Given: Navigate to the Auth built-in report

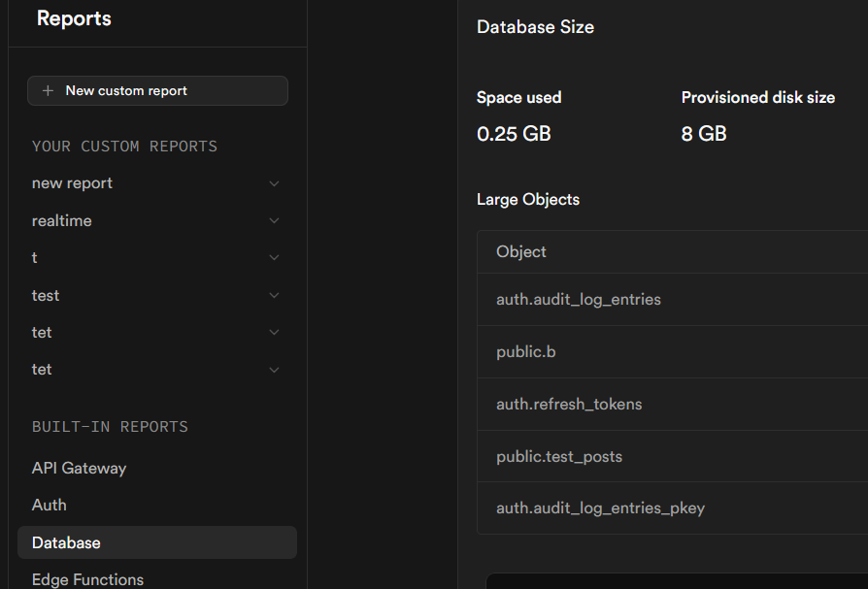Looking at the screenshot, I should click(x=50, y=505).
